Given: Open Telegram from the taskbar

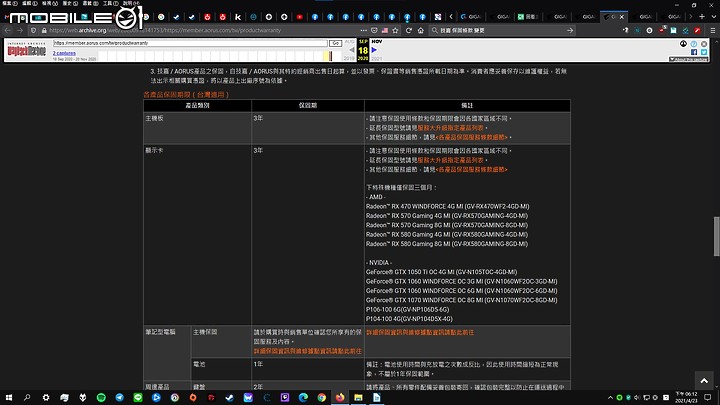Looking at the screenshot, I should [x=119, y=398].
